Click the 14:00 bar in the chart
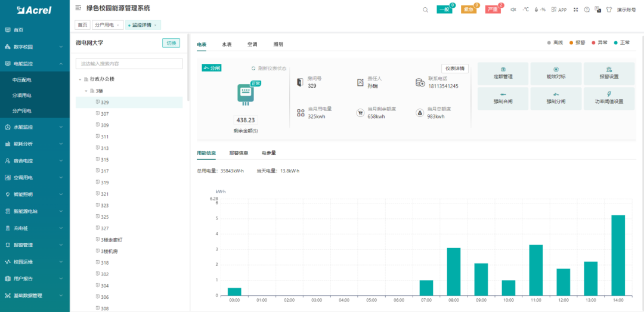644x312 pixels. click(618, 255)
